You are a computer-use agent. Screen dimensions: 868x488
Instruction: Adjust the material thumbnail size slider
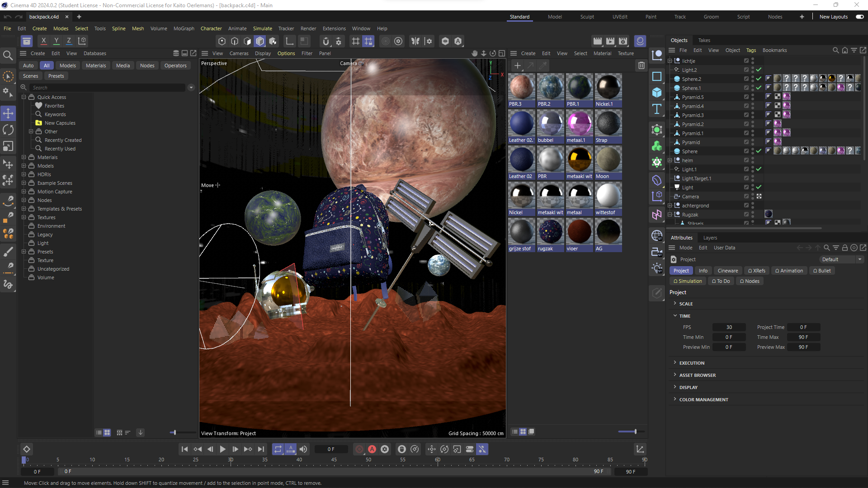click(x=635, y=432)
